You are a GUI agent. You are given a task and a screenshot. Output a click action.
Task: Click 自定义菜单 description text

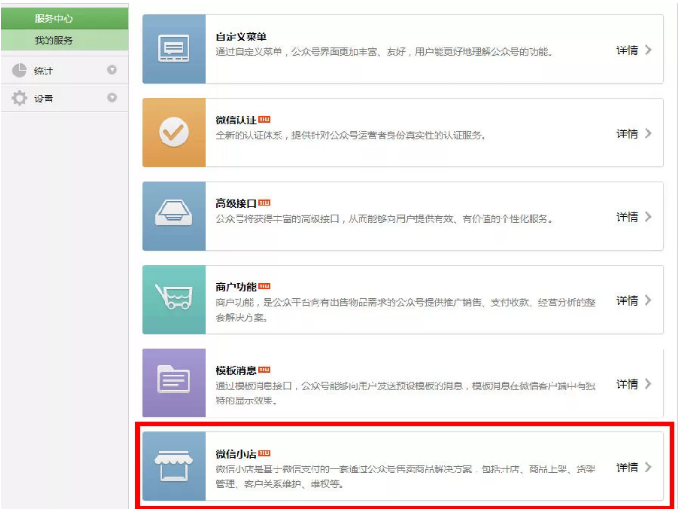[x=384, y=52]
